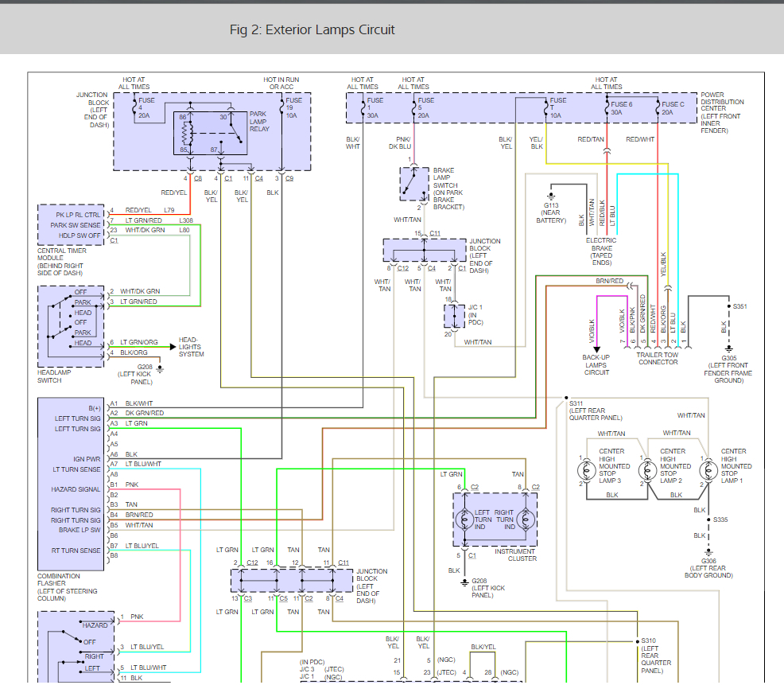Click Fuse 19 10A symbol
The height and width of the screenshot is (685, 784).
click(281, 107)
